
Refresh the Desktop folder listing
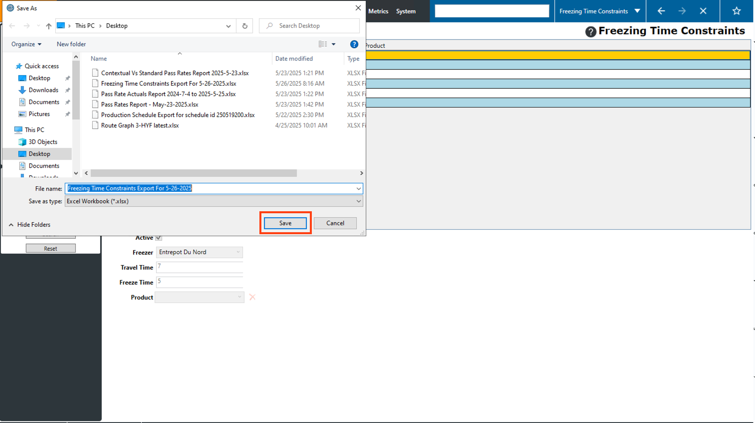[x=245, y=26]
